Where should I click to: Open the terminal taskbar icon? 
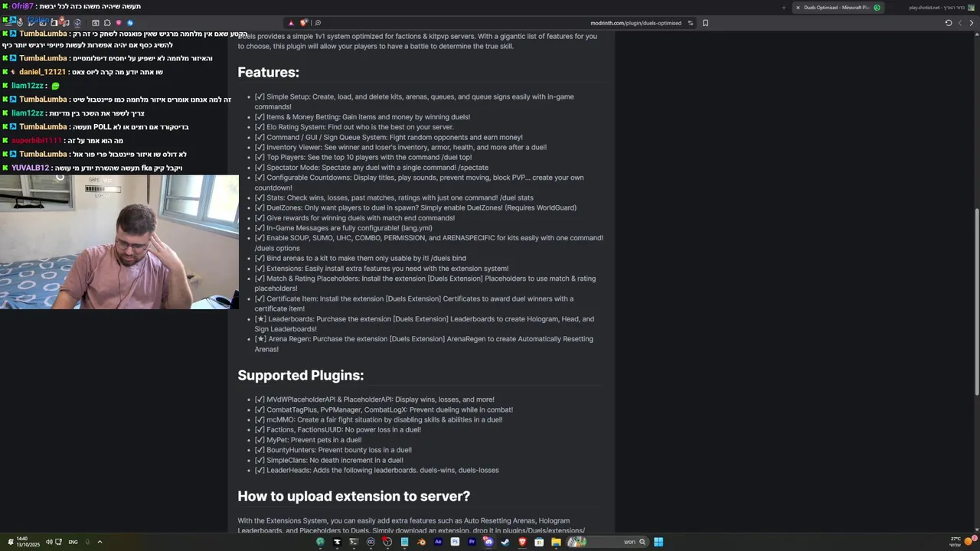click(x=354, y=542)
